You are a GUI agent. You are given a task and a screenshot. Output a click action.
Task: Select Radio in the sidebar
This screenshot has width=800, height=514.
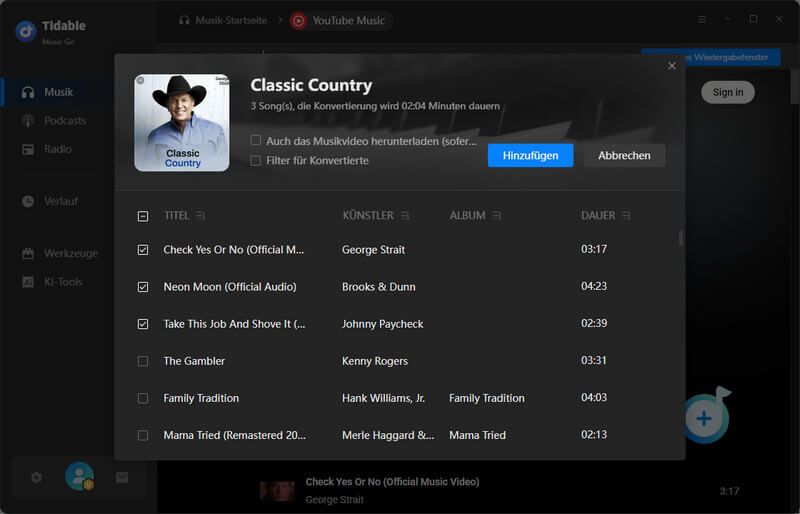click(x=58, y=150)
